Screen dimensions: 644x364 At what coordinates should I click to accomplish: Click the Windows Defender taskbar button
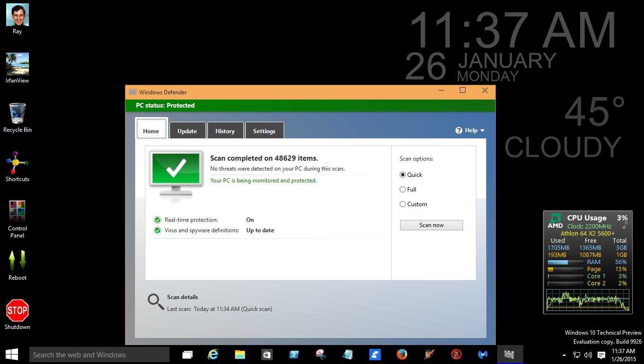pos(510,355)
